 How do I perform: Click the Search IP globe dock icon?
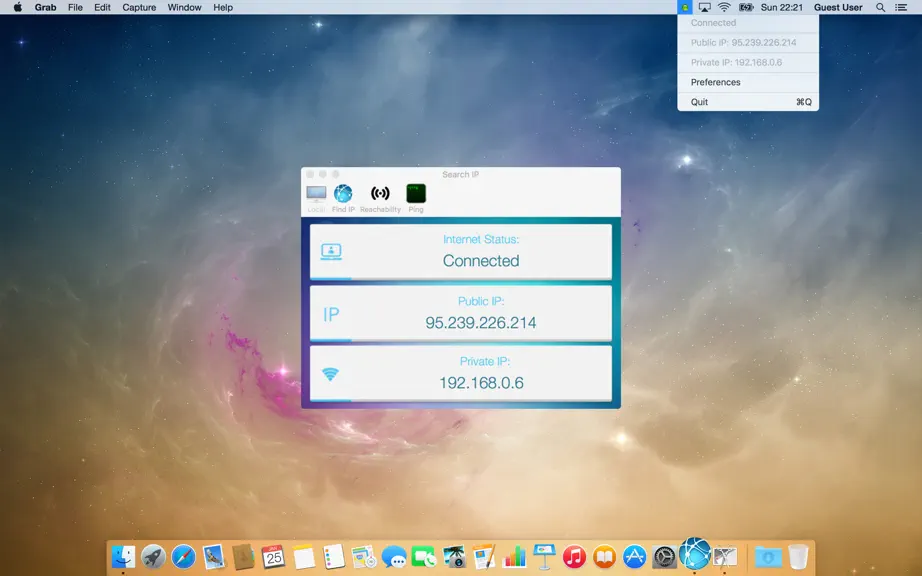[x=695, y=552]
